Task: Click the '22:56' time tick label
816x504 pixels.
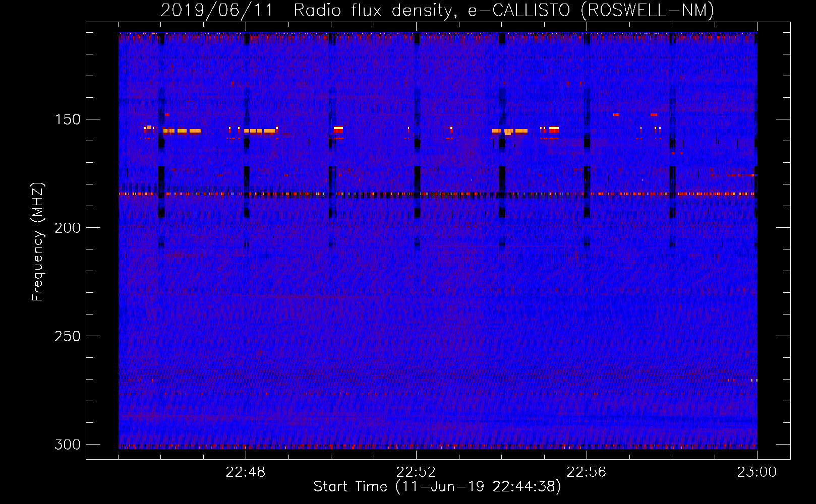Action: pos(587,472)
